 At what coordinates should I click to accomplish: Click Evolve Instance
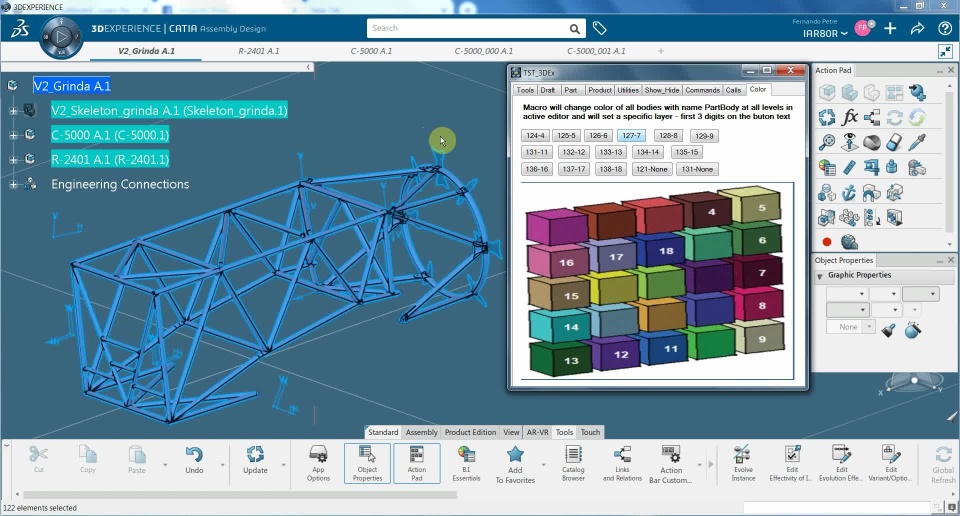(x=743, y=463)
